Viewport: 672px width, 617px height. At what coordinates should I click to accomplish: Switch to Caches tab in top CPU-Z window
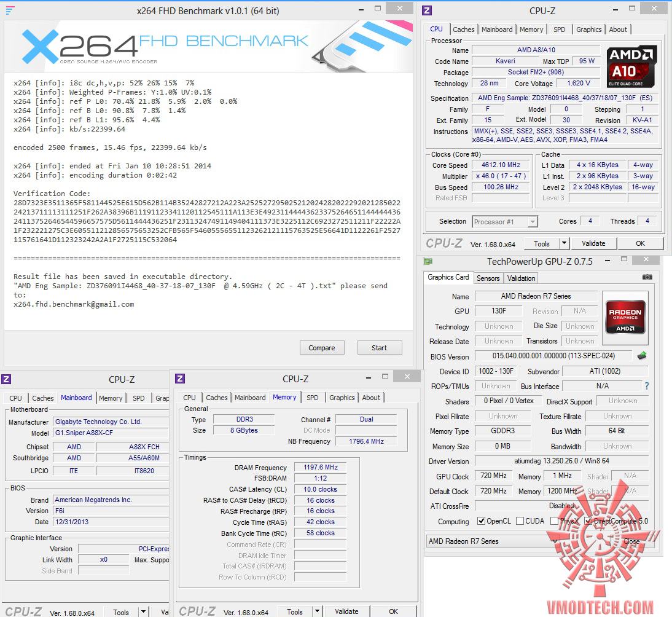(x=463, y=29)
